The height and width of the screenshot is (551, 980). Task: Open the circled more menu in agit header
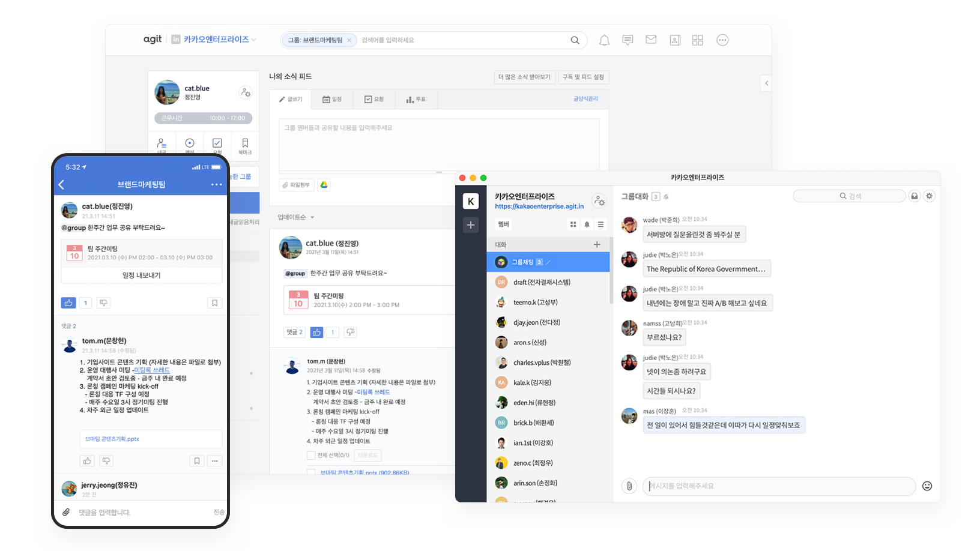click(722, 40)
